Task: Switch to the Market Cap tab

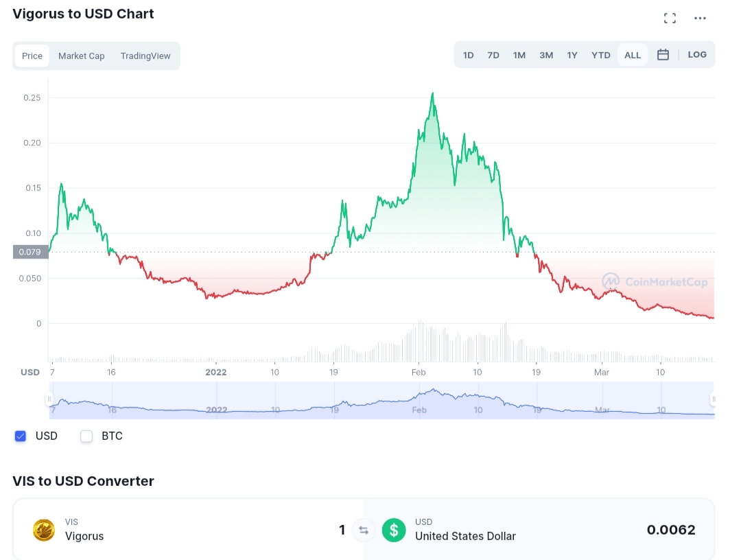Action: point(81,56)
